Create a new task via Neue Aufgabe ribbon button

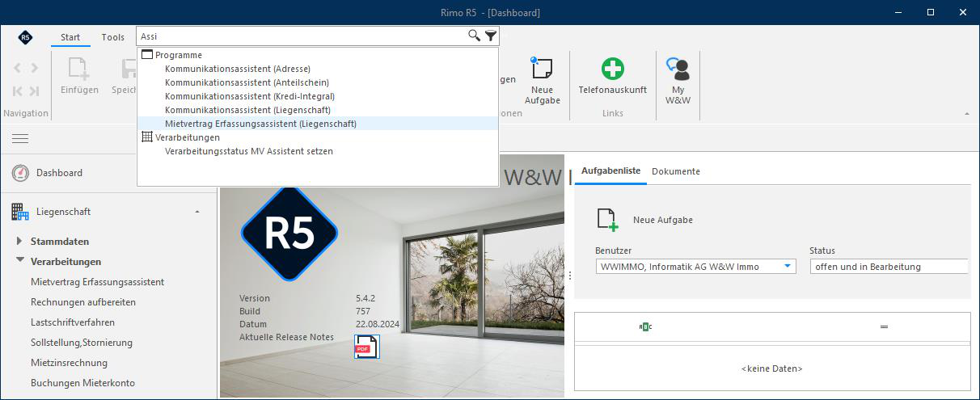(543, 80)
